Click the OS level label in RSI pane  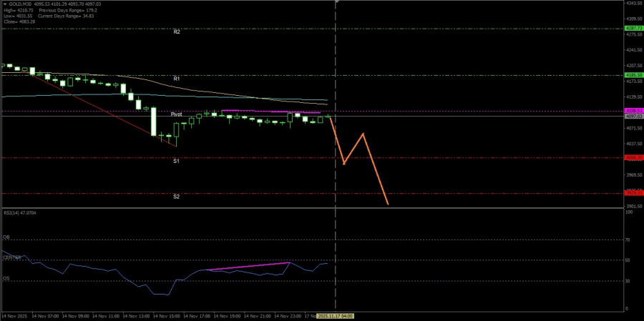[6, 278]
